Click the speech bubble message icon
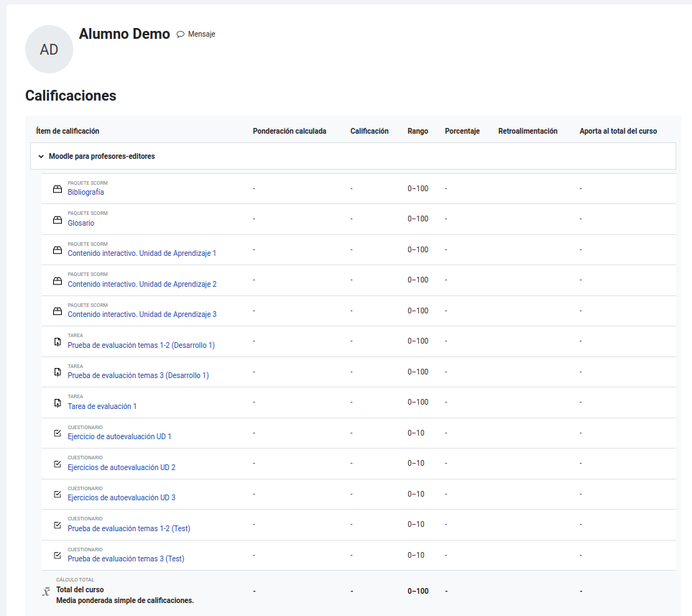 180,35
